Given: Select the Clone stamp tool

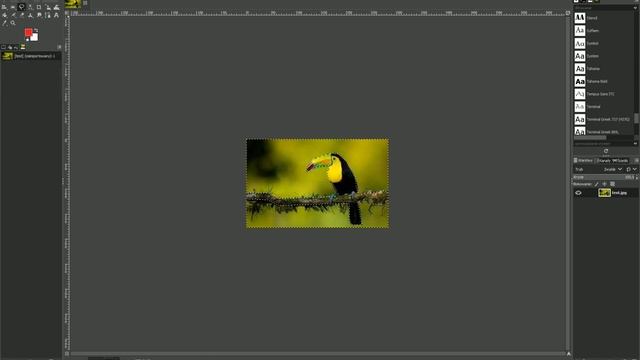Looking at the screenshot, I should coord(30,15).
